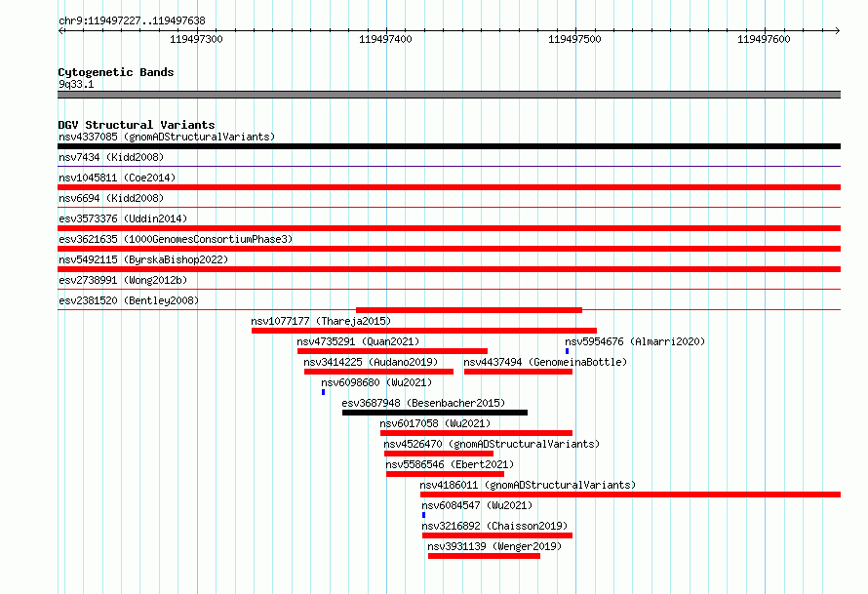Image resolution: width=868 pixels, height=594 pixels.
Task: Click first nsv6098680 (Wu2021) label
Action: [376, 382]
